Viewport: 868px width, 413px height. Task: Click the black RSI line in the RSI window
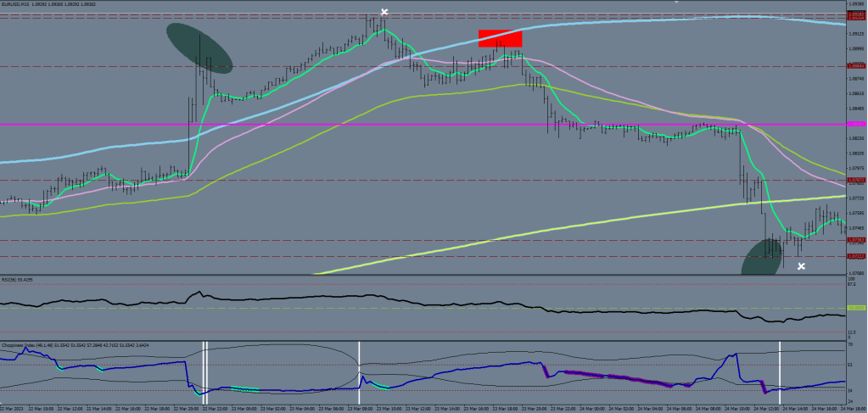[x=339, y=299]
